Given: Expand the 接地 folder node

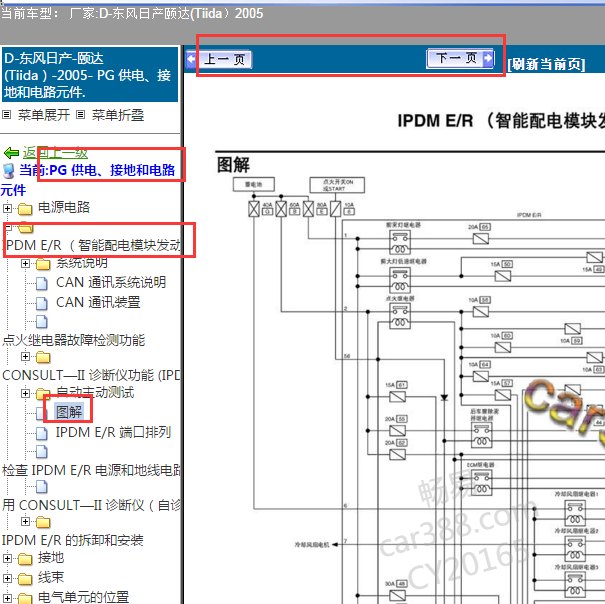Looking at the screenshot, I should coord(7,558).
